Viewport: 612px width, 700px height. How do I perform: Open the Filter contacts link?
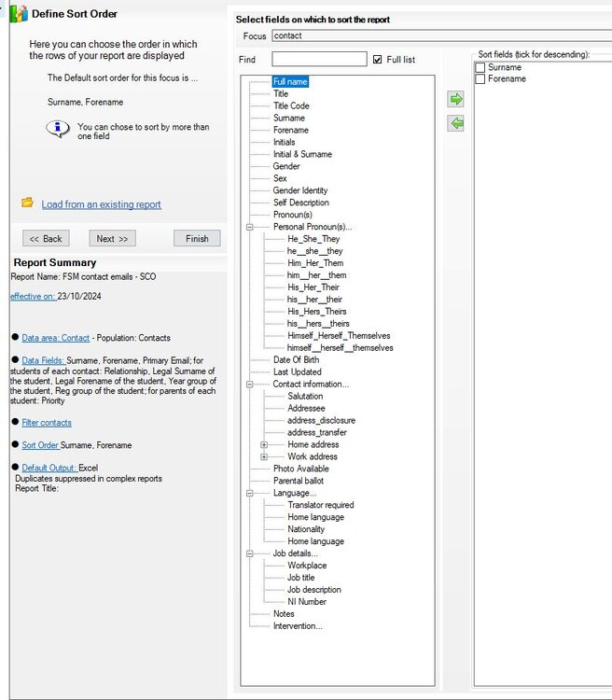pyautogui.click(x=47, y=422)
